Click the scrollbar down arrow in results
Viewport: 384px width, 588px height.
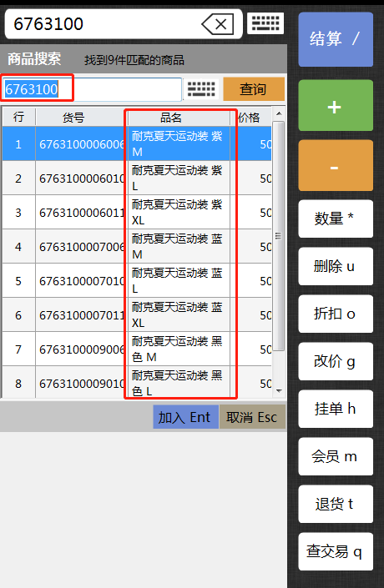point(279,391)
